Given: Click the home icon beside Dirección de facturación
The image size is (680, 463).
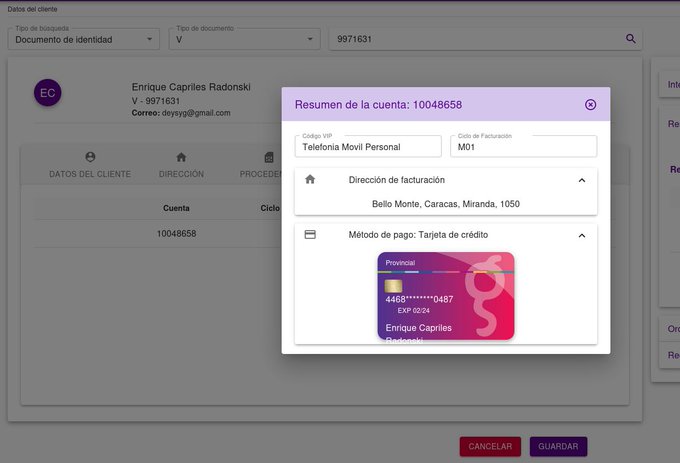Looking at the screenshot, I should [x=310, y=180].
